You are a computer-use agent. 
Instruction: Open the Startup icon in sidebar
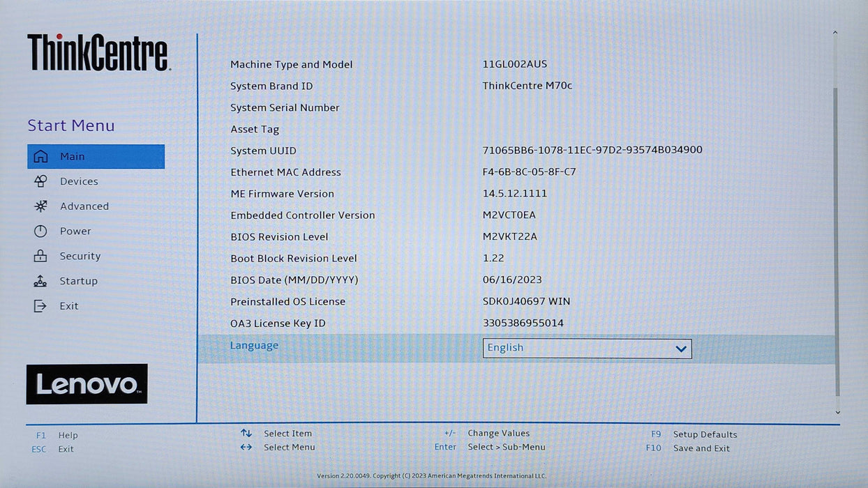tap(40, 281)
